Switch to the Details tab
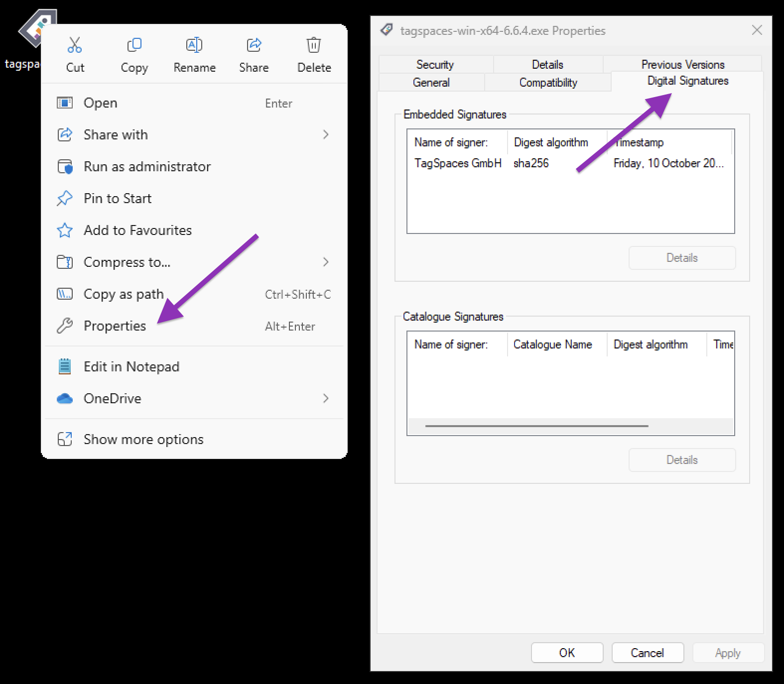 click(x=547, y=65)
